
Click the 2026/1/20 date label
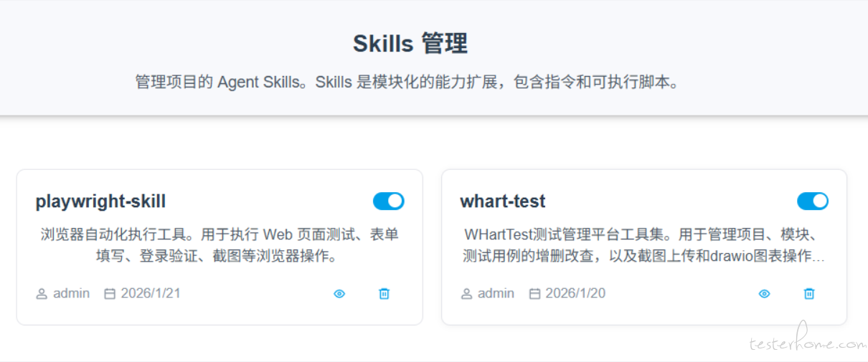(x=575, y=293)
